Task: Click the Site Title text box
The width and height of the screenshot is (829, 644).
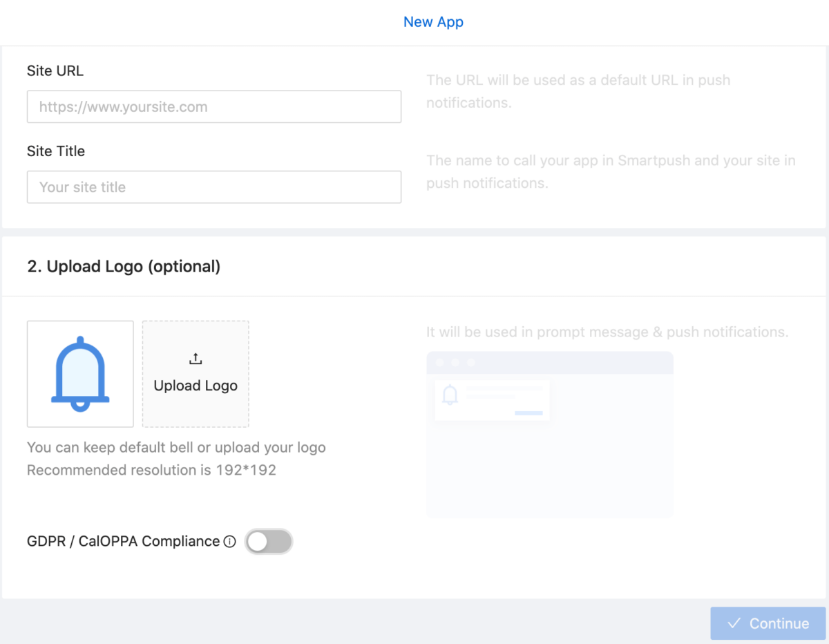Action: coord(214,187)
